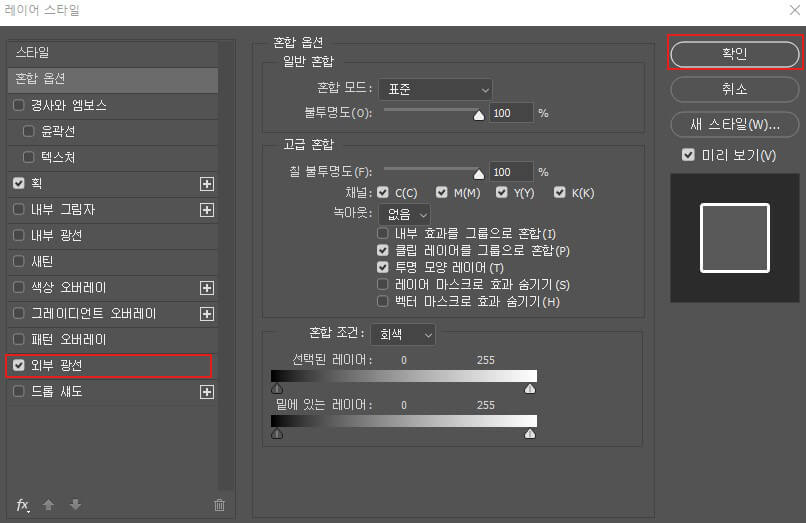
Task: Enable the 그레이디언트 오버레이 checkbox
Action: point(19,313)
